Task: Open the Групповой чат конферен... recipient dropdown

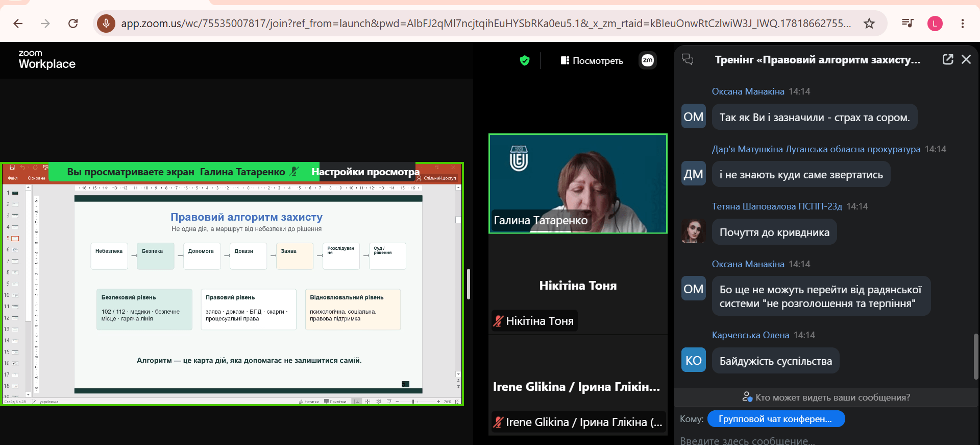Action: [776, 419]
